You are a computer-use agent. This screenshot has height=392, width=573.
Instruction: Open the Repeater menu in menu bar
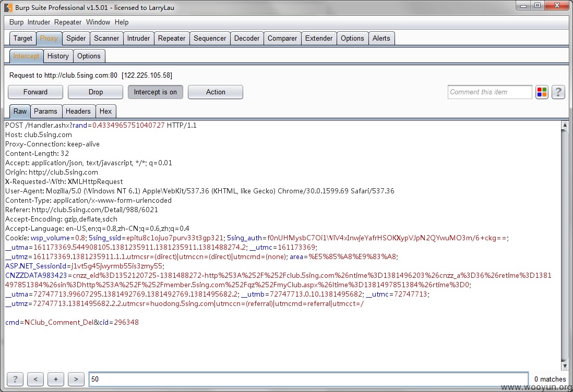68,22
